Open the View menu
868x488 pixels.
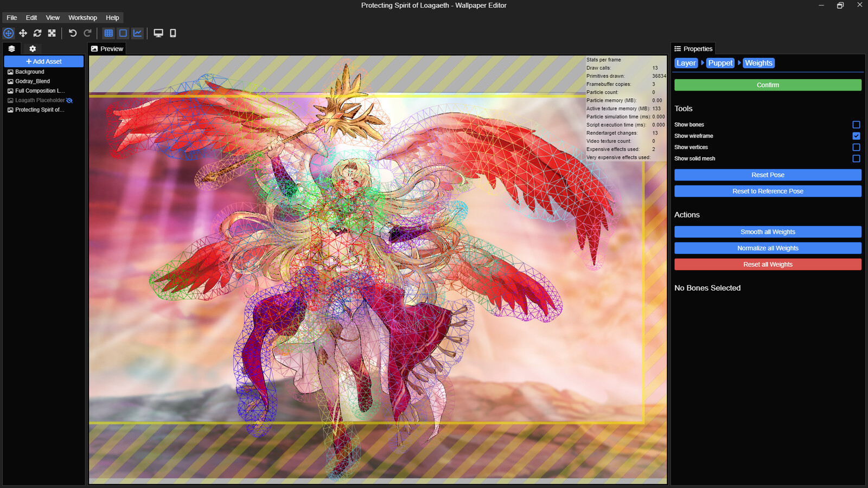click(53, 18)
